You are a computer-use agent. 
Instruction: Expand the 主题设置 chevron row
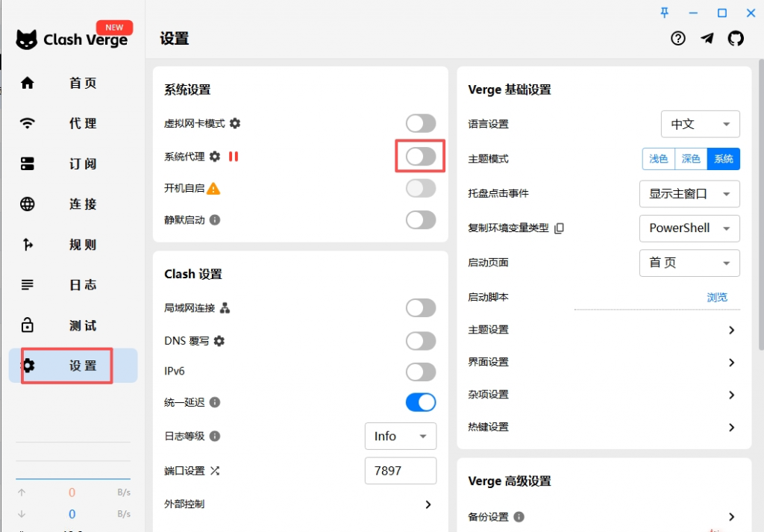tap(731, 330)
